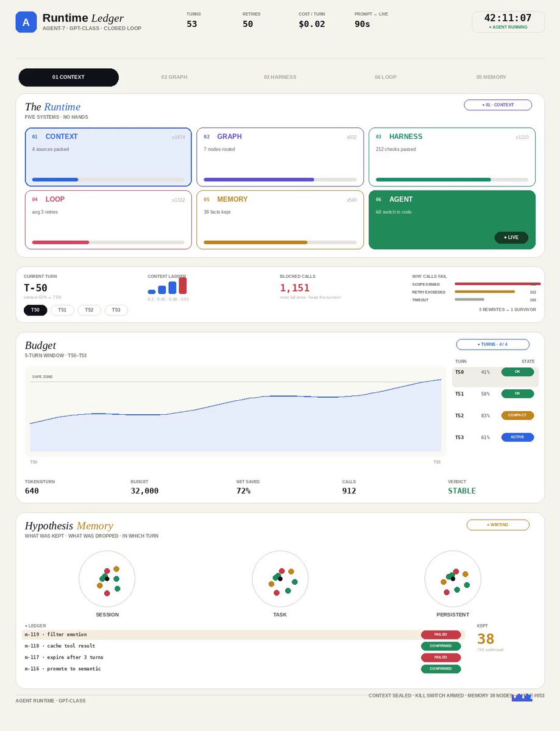
Task: Click the 42:11:07 timer display
Action: (508, 18)
